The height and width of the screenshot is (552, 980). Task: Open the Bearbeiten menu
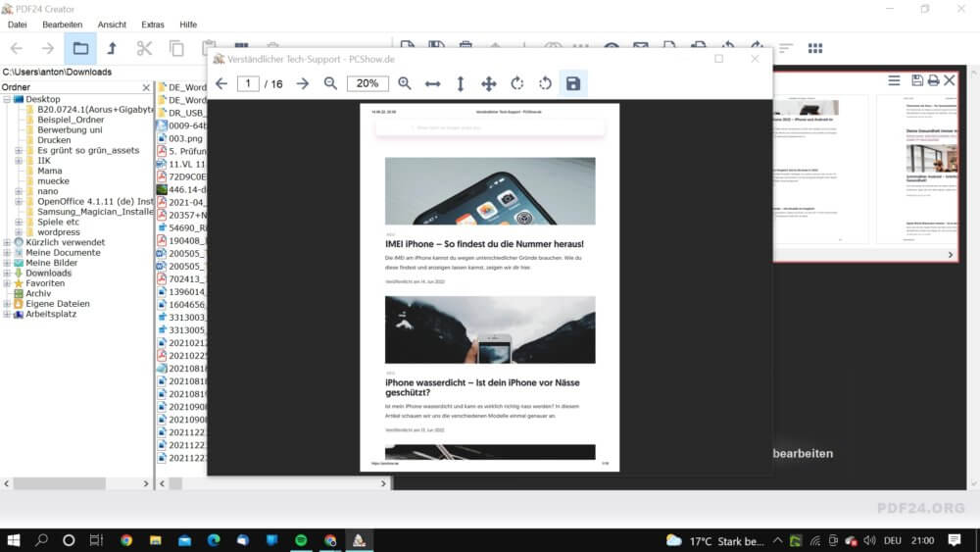63,25
